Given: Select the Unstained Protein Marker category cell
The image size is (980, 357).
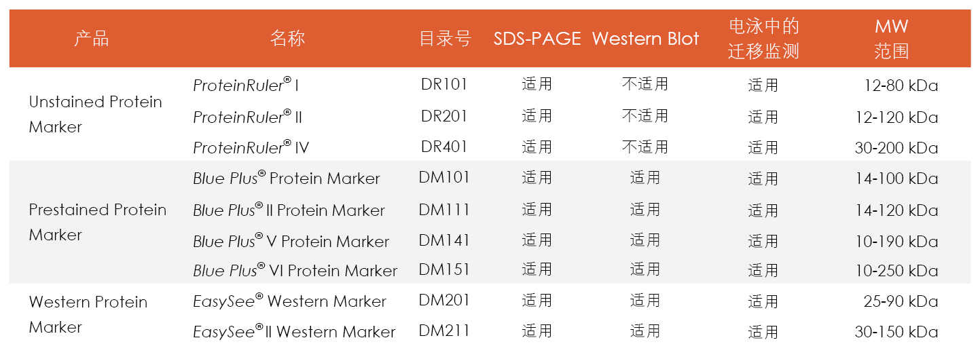Looking at the screenshot, I should click(x=95, y=114).
